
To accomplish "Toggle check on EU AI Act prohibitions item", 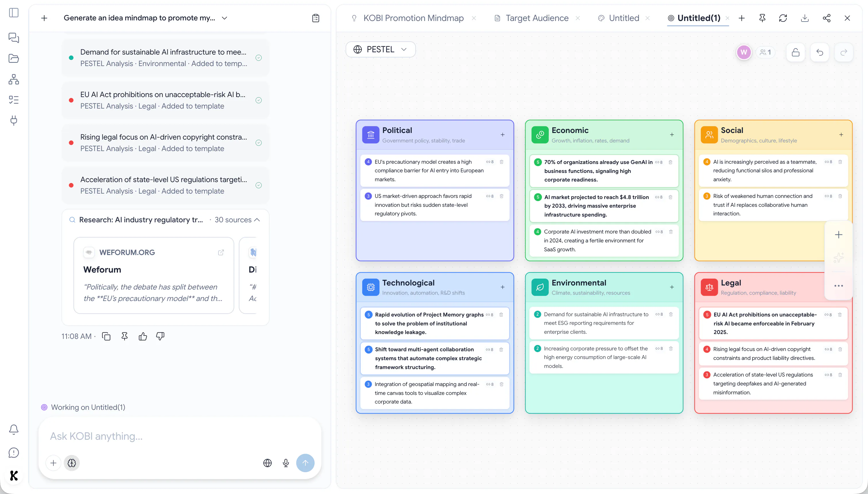I will click(x=258, y=100).
